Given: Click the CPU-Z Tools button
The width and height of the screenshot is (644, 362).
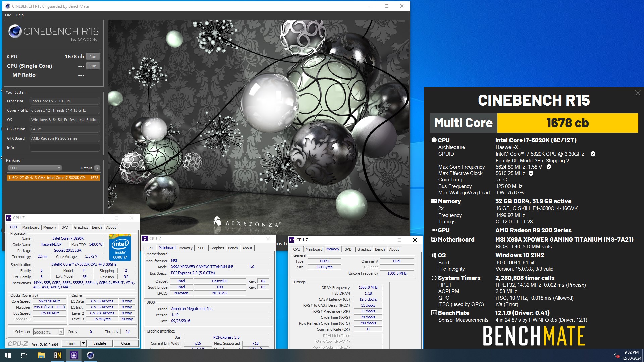Looking at the screenshot, I should point(71,343).
